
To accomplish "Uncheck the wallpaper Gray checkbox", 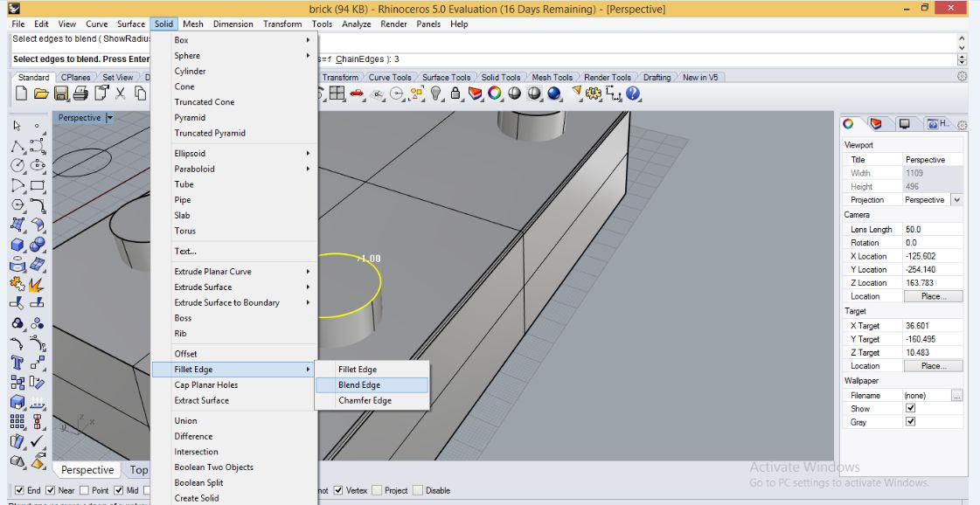I will [x=911, y=422].
